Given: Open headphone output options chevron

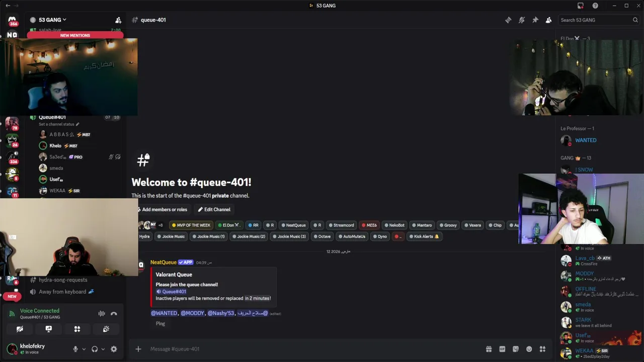Looking at the screenshot, I should click(x=103, y=349).
